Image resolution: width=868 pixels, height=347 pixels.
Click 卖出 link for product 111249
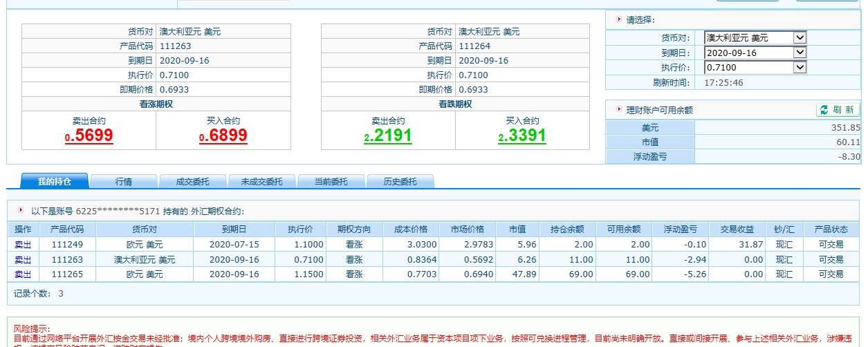pyautogui.click(x=23, y=245)
